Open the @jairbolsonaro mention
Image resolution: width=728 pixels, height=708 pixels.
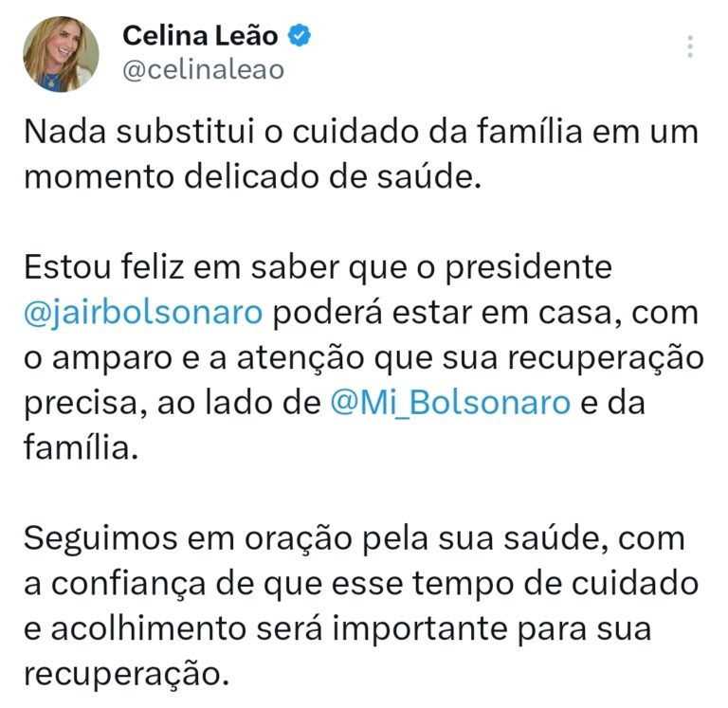(x=142, y=312)
